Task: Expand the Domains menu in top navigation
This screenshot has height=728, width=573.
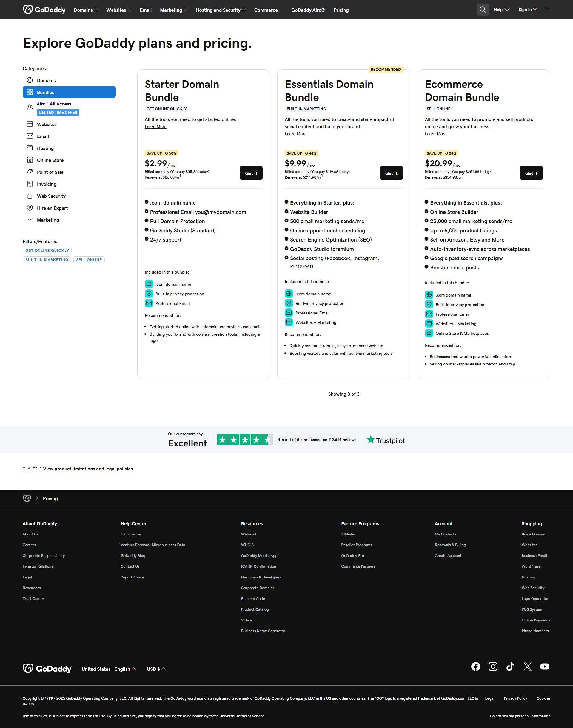Action: (x=86, y=10)
